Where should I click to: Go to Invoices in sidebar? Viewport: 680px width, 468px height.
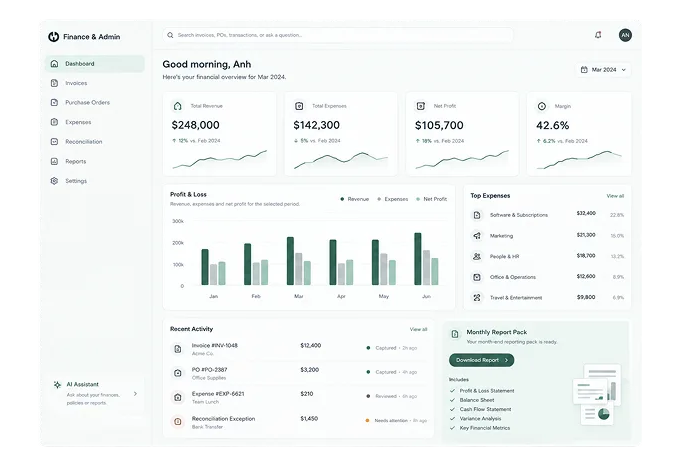95,83
